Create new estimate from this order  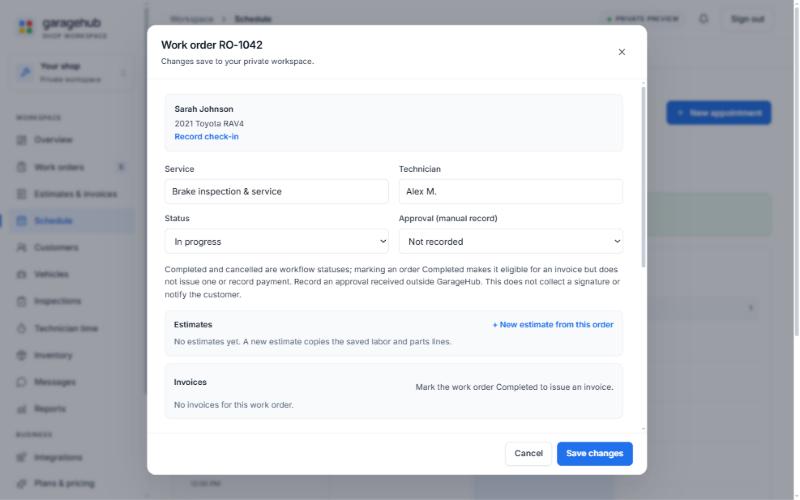(x=553, y=324)
